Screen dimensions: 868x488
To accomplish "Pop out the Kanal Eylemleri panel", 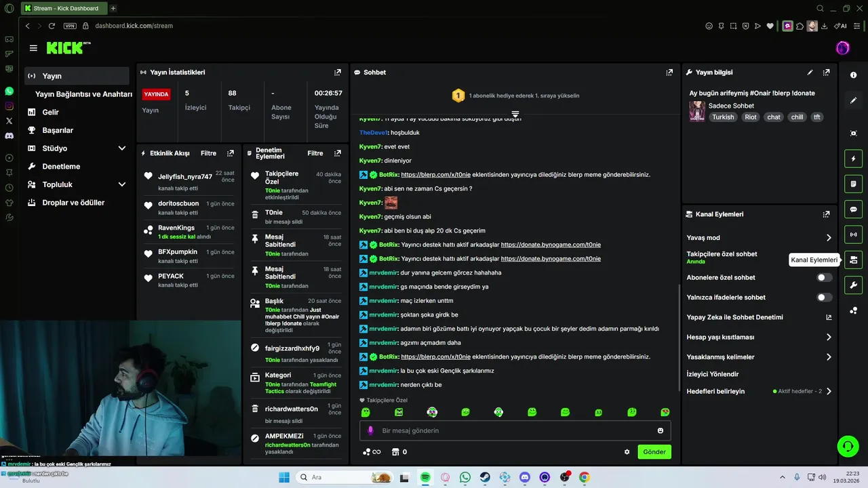I will 826,214.
